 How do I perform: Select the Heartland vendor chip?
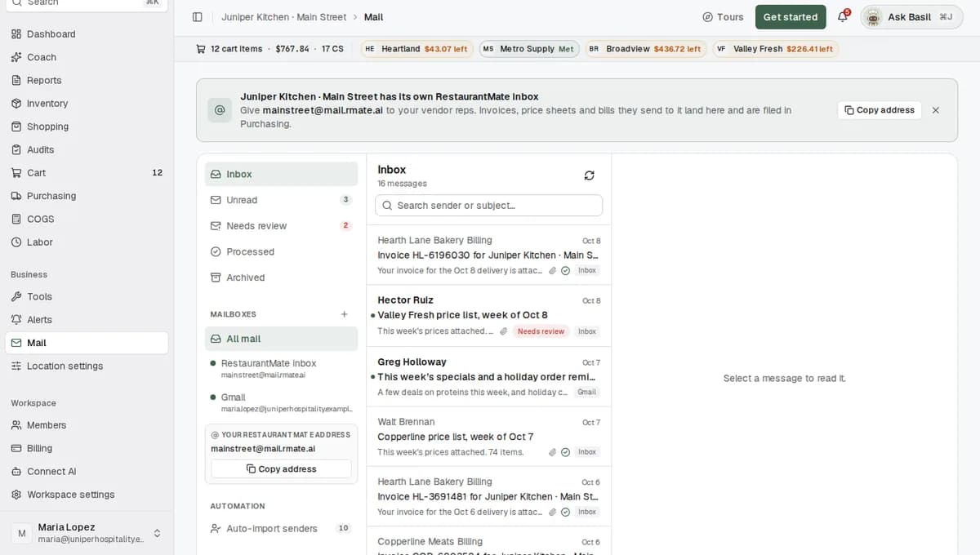(x=416, y=49)
